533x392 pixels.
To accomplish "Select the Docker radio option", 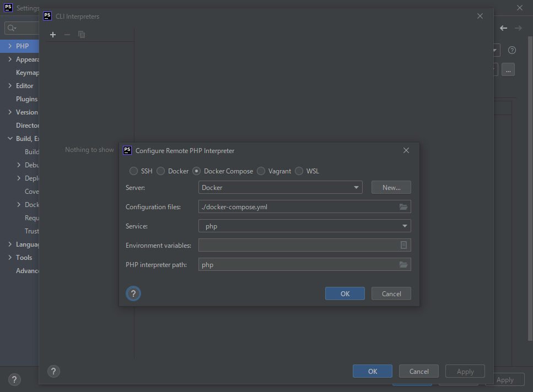I will tap(161, 171).
